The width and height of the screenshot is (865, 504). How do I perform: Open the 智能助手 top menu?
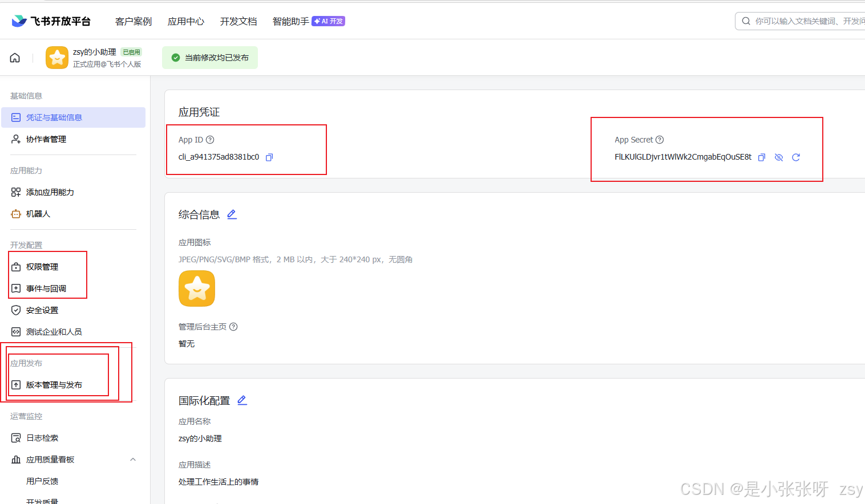point(291,21)
